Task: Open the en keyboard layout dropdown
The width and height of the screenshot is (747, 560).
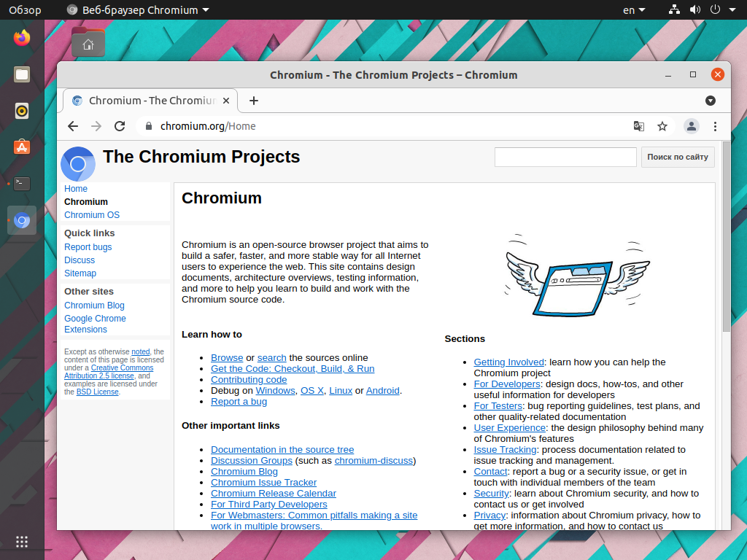Action: [x=634, y=10]
